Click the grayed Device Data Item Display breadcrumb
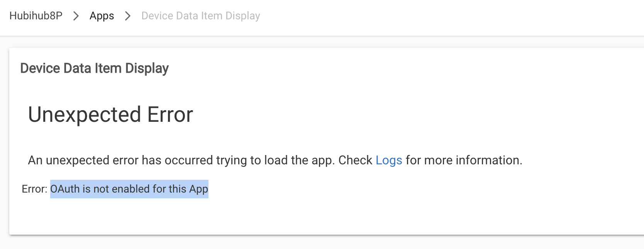The image size is (644, 249). point(200,16)
